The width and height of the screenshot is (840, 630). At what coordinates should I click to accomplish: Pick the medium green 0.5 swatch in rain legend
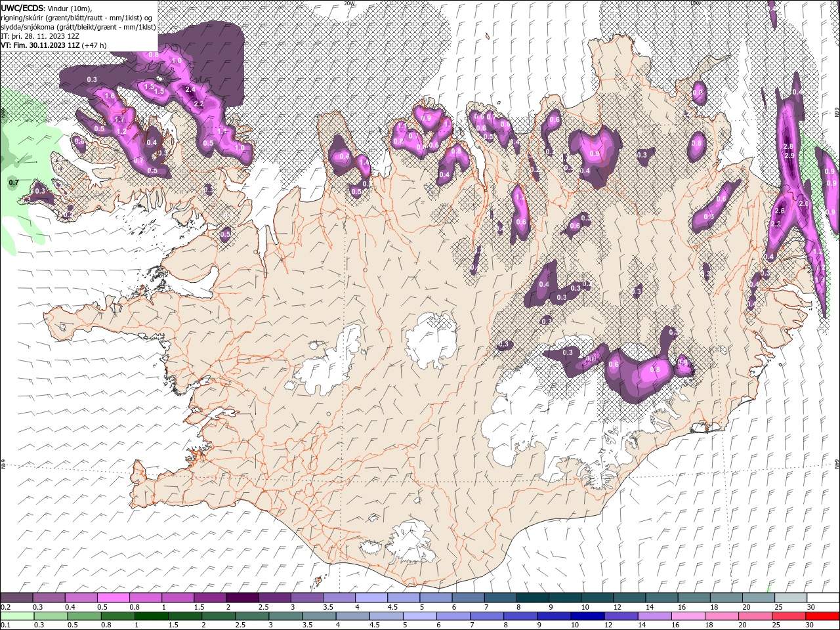[84, 616]
